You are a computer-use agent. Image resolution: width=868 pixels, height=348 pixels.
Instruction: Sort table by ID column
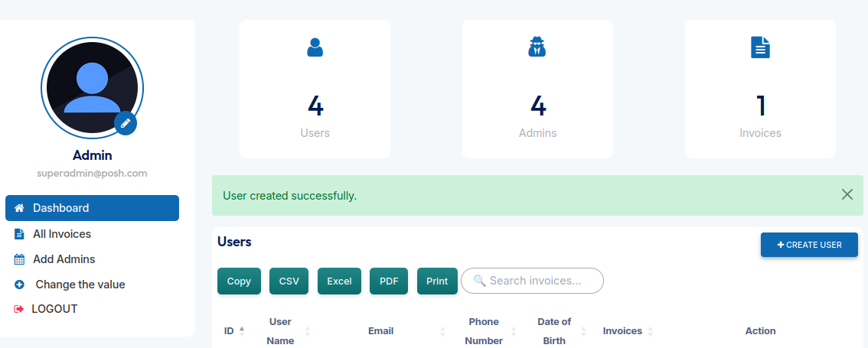[x=241, y=331]
